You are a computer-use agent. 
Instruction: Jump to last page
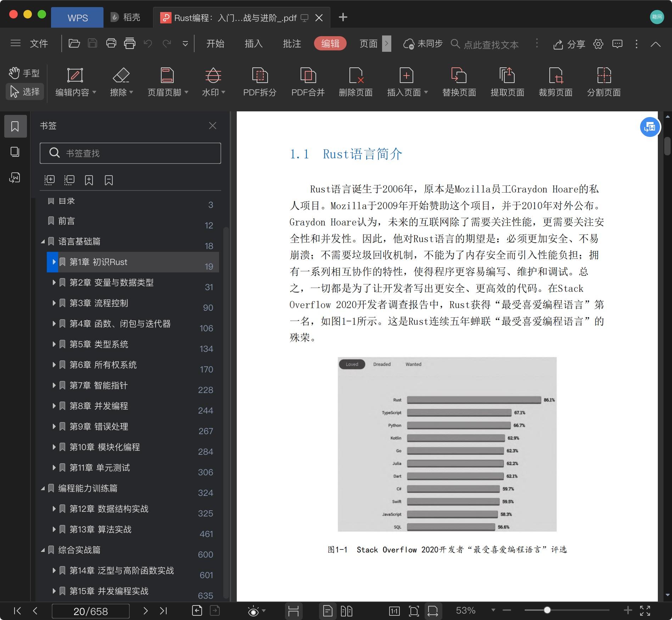[163, 611]
